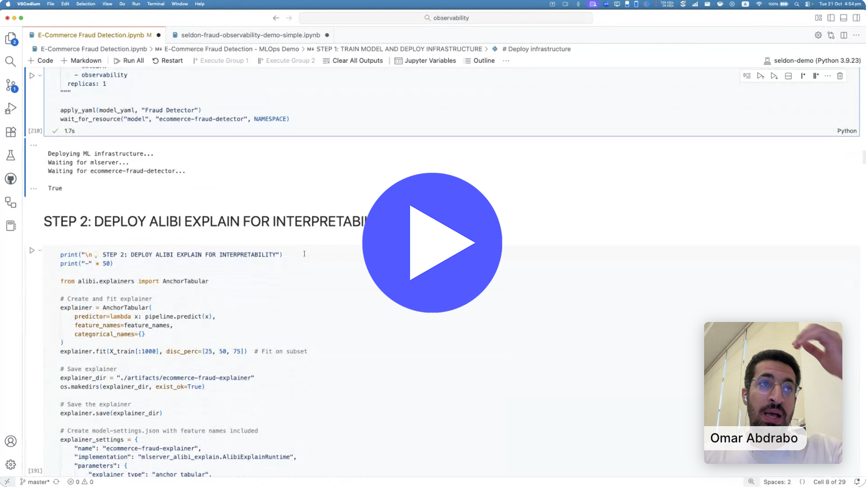Viewport: 868px width, 489px height.
Task: Click the observability search box
Action: coord(447,18)
